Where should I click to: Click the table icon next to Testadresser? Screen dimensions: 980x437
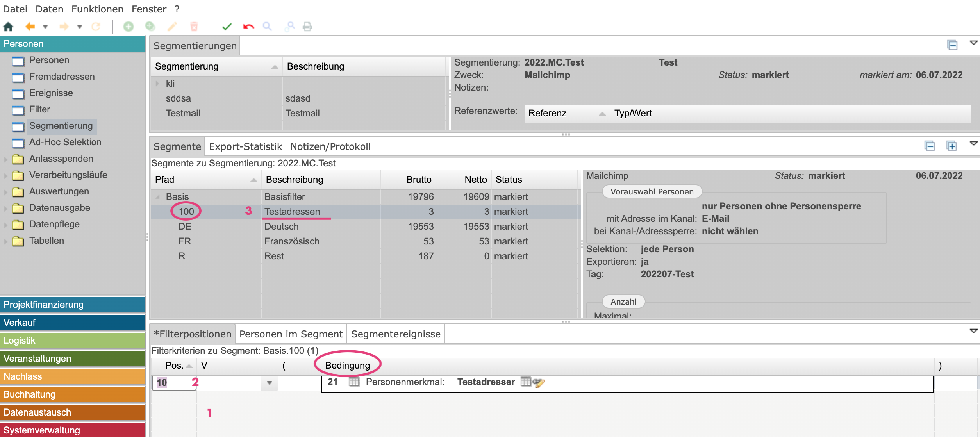(x=526, y=382)
